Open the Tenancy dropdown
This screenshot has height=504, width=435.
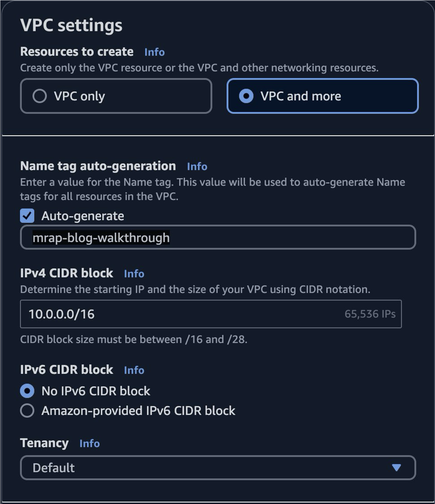click(x=217, y=468)
